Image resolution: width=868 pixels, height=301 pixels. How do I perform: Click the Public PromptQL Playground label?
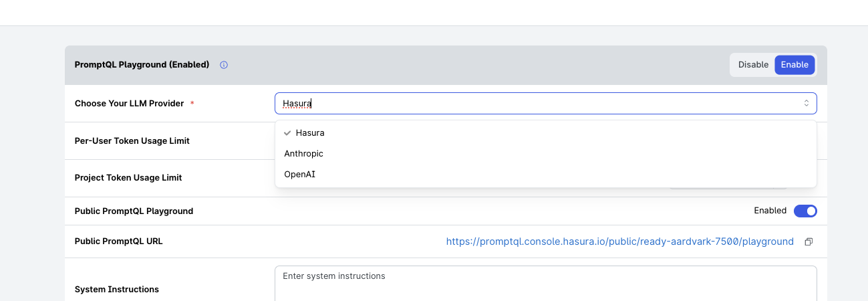(134, 211)
